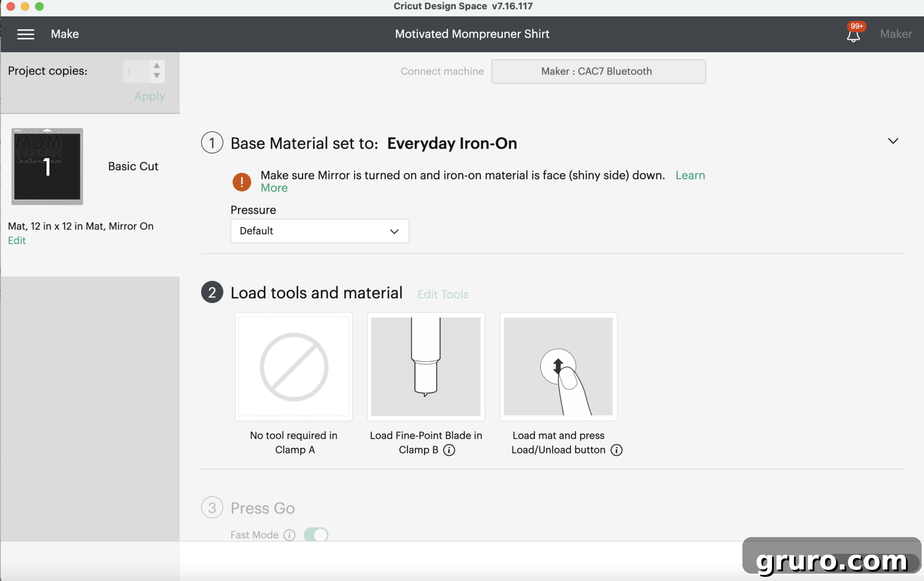Open the Pressure dropdown
This screenshot has height=581, width=924.
[320, 231]
